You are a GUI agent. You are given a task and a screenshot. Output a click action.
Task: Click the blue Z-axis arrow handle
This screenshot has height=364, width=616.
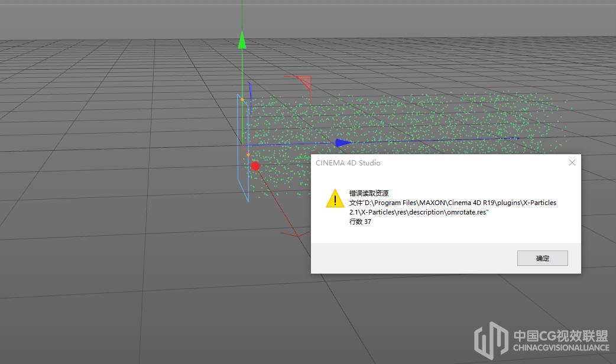pos(343,143)
